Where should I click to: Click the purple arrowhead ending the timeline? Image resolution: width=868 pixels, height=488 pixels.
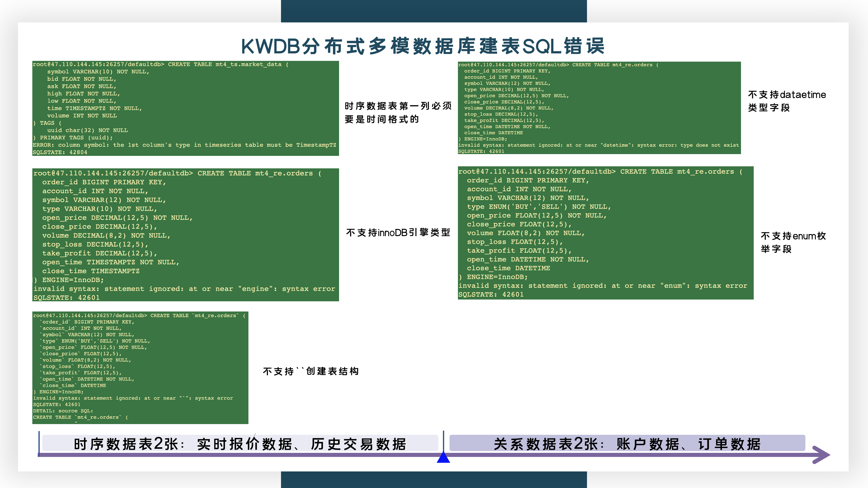[821, 455]
